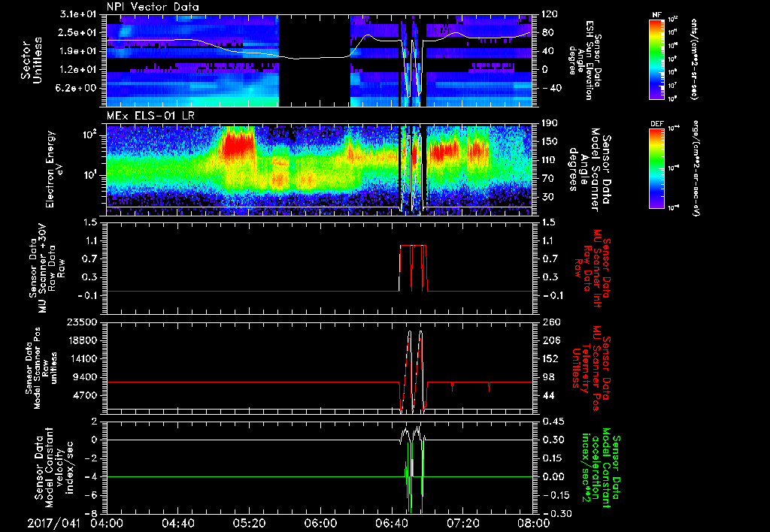Click the 08:00 time axis label
The image size is (770, 532).
point(534,523)
